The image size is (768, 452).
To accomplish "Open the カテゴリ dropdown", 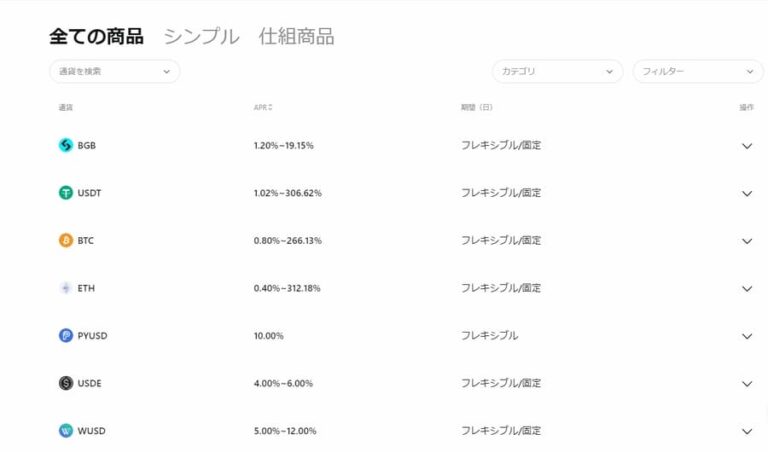I will click(x=557, y=72).
